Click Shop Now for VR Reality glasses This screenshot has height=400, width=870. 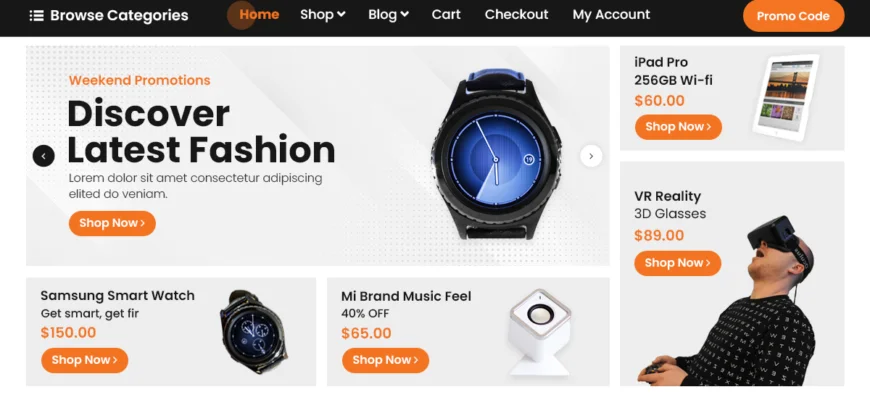click(x=677, y=263)
